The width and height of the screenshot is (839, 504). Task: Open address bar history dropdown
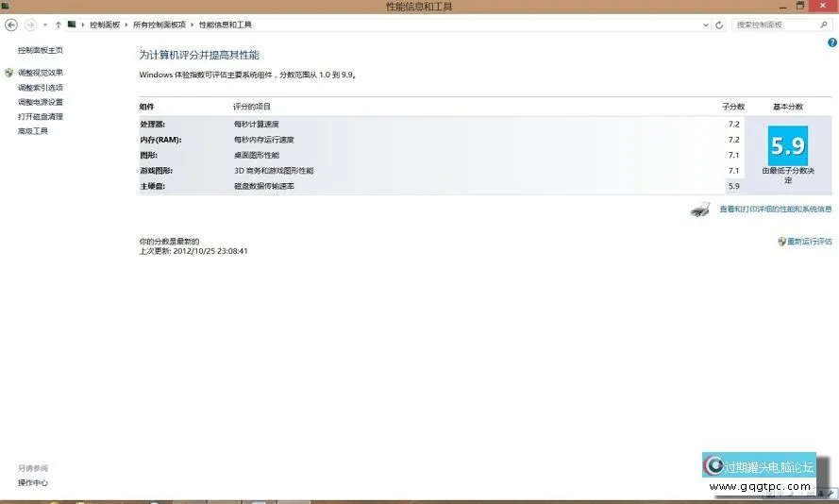pyautogui.click(x=706, y=25)
